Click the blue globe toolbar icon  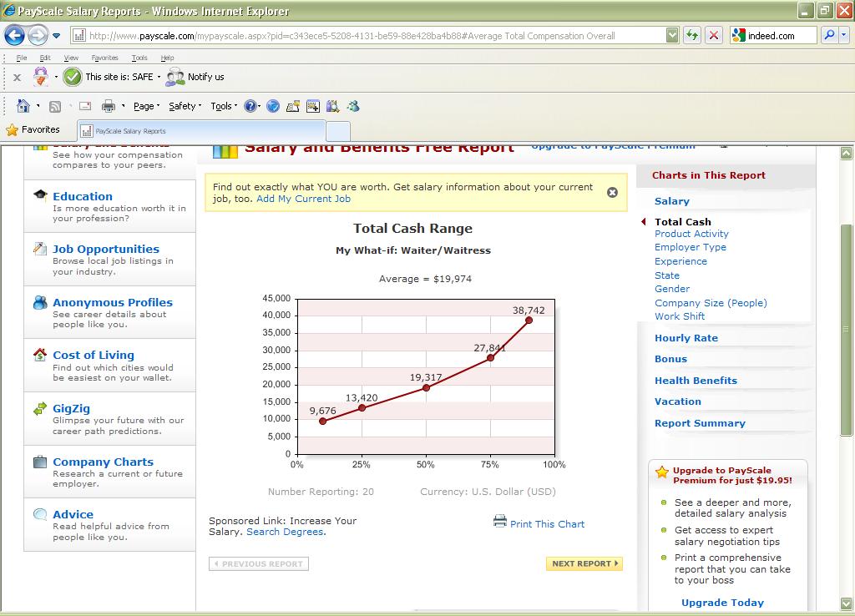pos(273,106)
